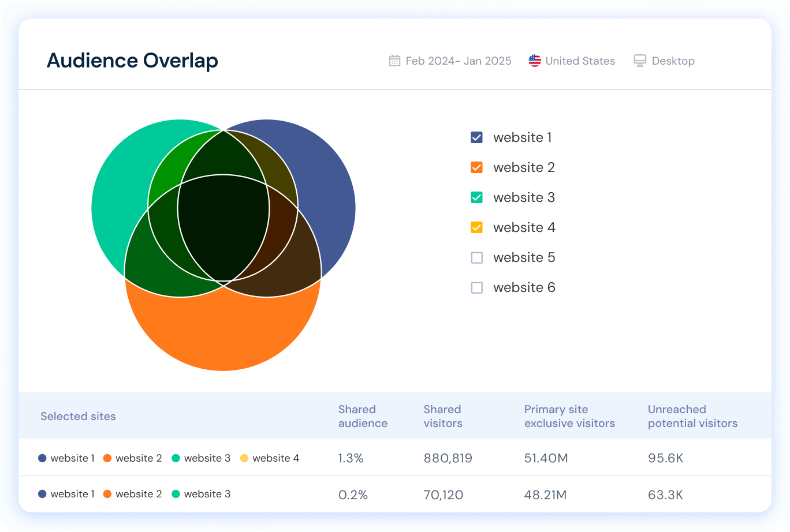Click the yellow dot for website 4

pos(245,458)
